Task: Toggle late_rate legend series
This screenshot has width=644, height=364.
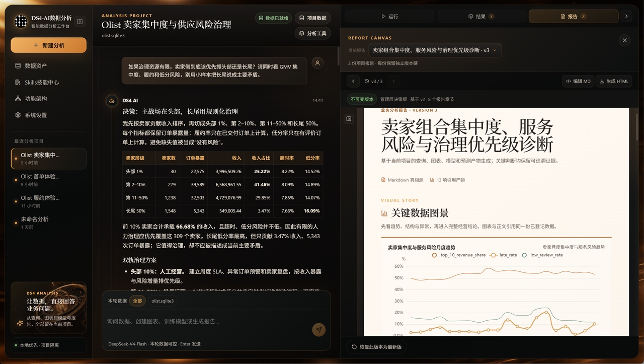Action: pyautogui.click(x=504, y=255)
